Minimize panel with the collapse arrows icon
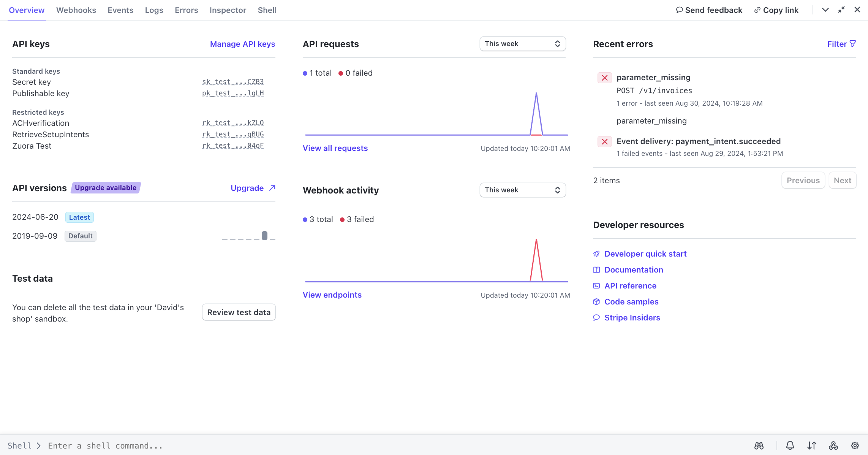 841,10
